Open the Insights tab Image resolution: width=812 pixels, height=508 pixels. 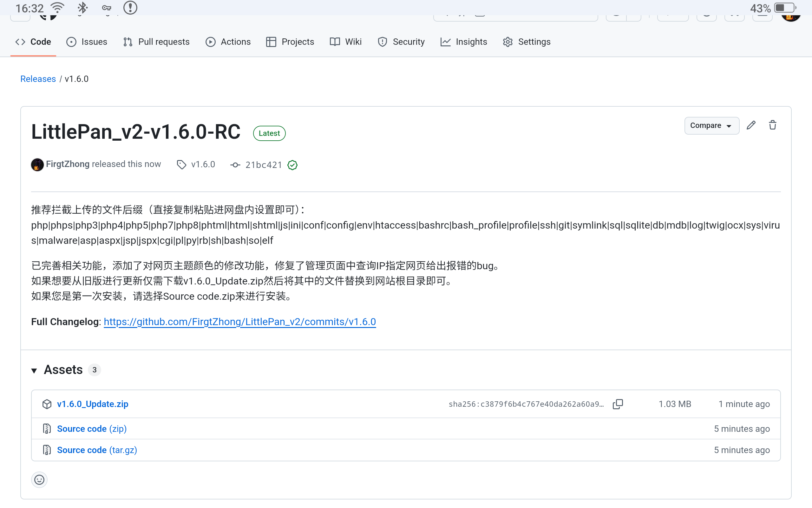(464, 42)
